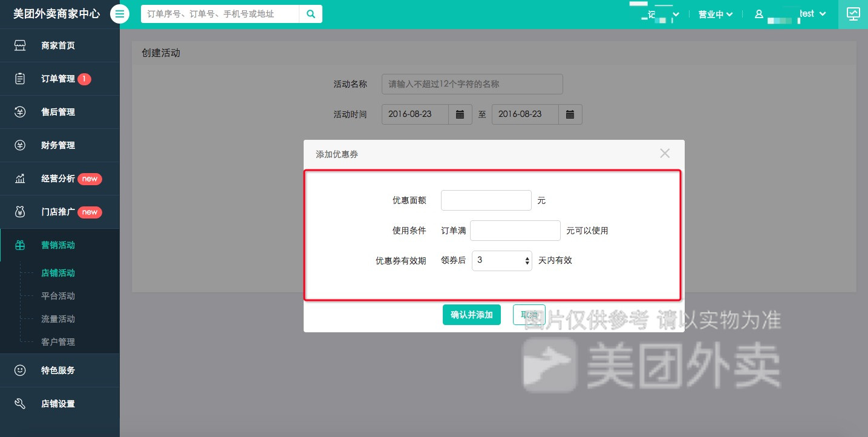Click the 营销活动 gift icon

(20, 245)
